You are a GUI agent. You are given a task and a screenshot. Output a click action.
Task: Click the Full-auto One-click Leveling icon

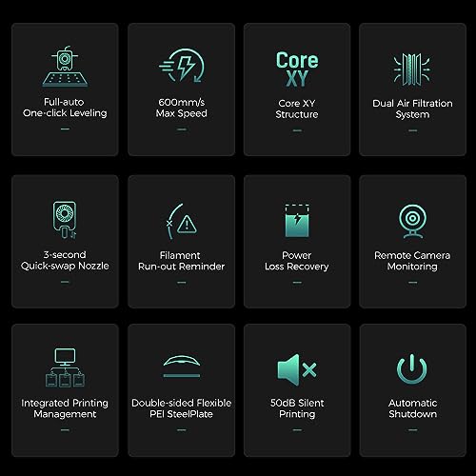[65, 67]
